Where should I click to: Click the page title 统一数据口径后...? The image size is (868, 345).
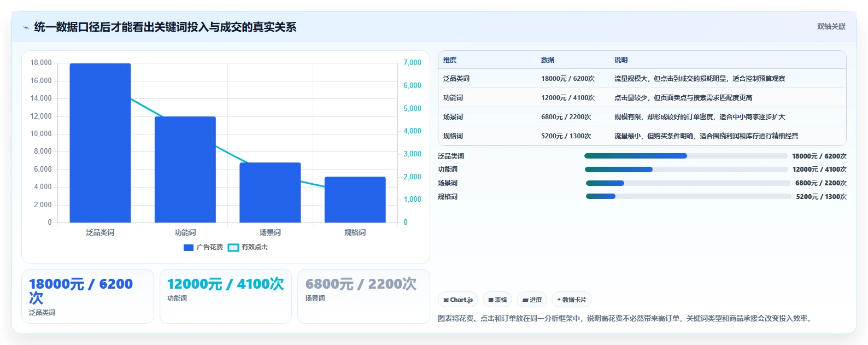click(x=166, y=27)
